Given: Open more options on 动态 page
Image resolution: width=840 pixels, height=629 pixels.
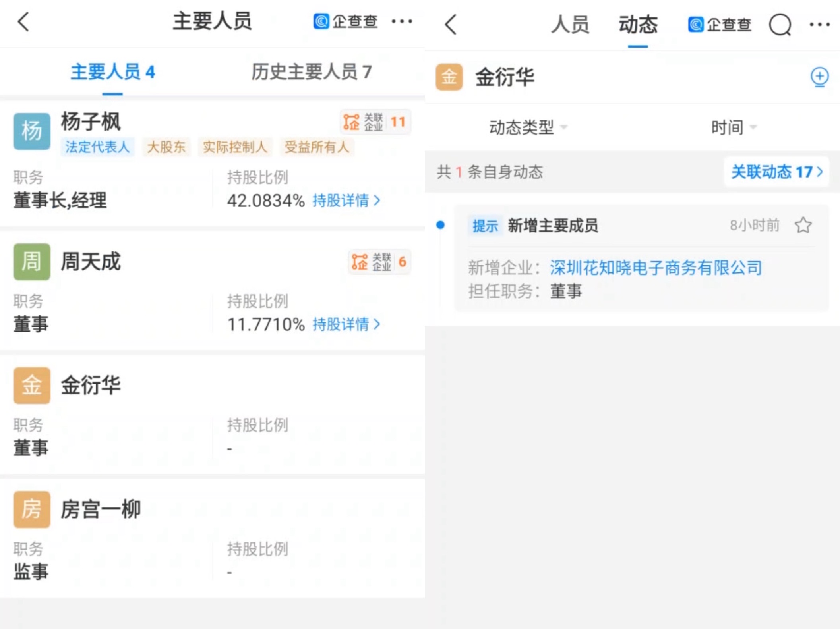Looking at the screenshot, I should pyautogui.click(x=819, y=25).
